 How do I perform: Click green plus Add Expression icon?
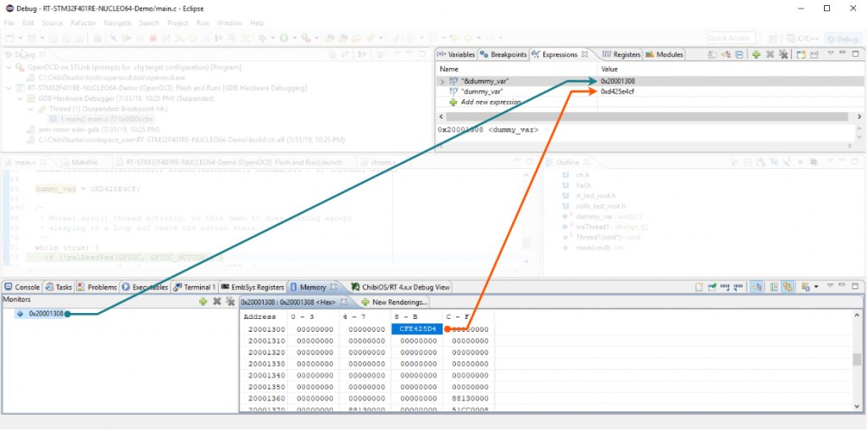(755, 54)
